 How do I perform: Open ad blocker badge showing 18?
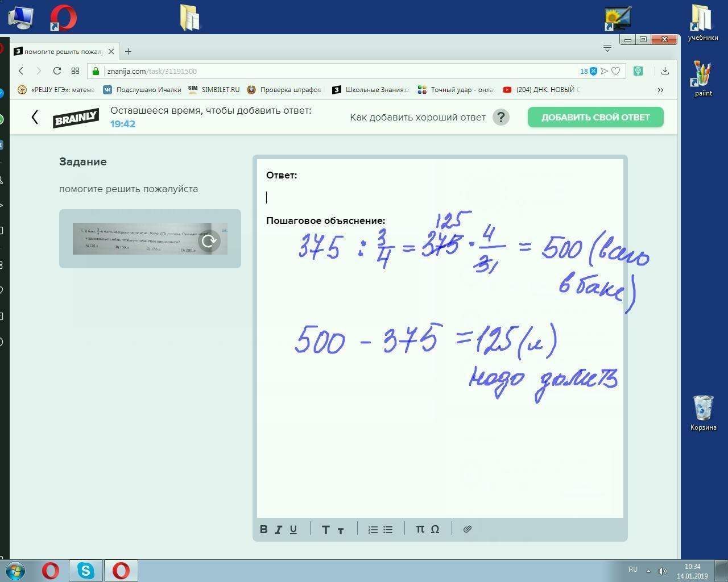(589, 71)
